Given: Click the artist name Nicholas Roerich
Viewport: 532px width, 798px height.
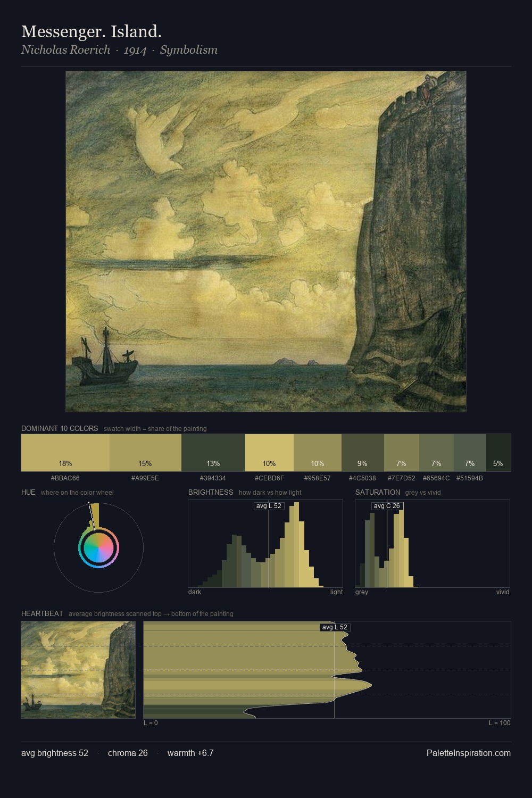Looking at the screenshot, I should coord(65,50).
